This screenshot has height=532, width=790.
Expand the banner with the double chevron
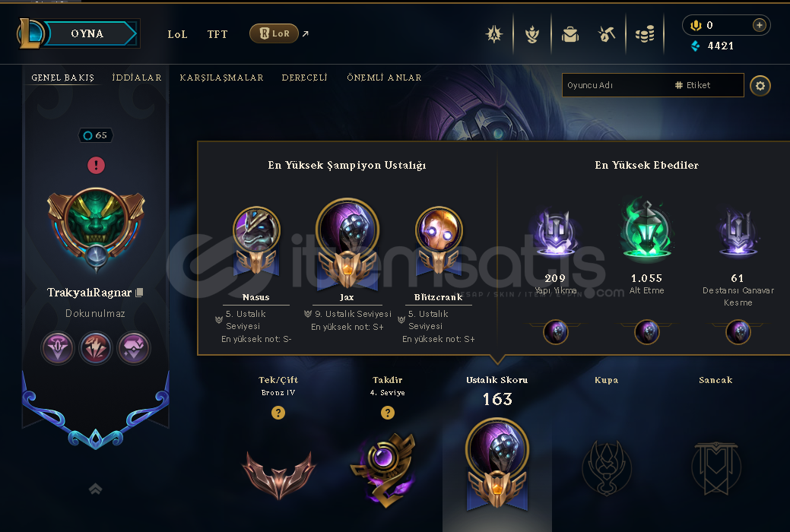(95, 488)
